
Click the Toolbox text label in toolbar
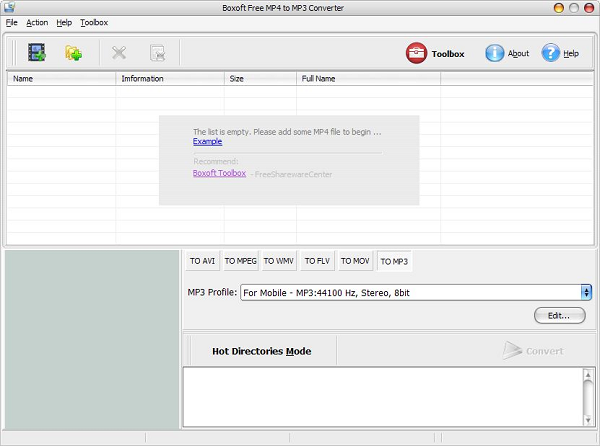click(x=448, y=54)
